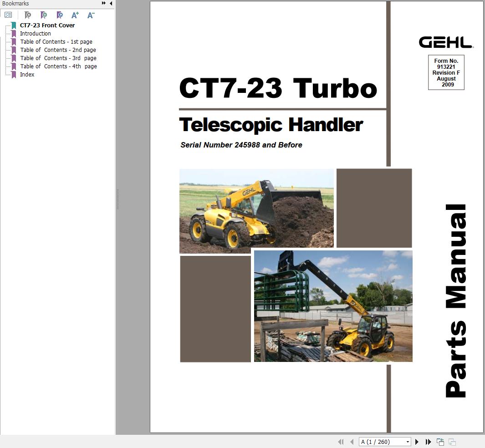Open the bookmark options list icon
This screenshot has width=485, height=448.
click(8, 15)
